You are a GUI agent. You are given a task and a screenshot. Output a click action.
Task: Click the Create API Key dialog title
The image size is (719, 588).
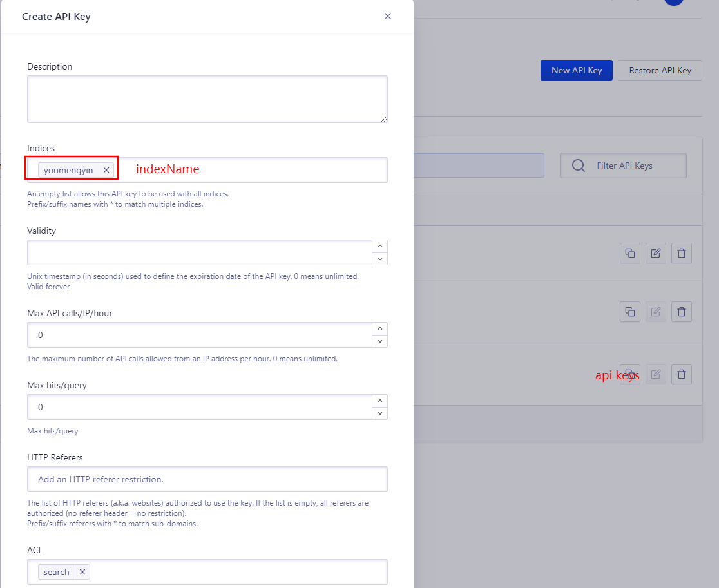57,17
